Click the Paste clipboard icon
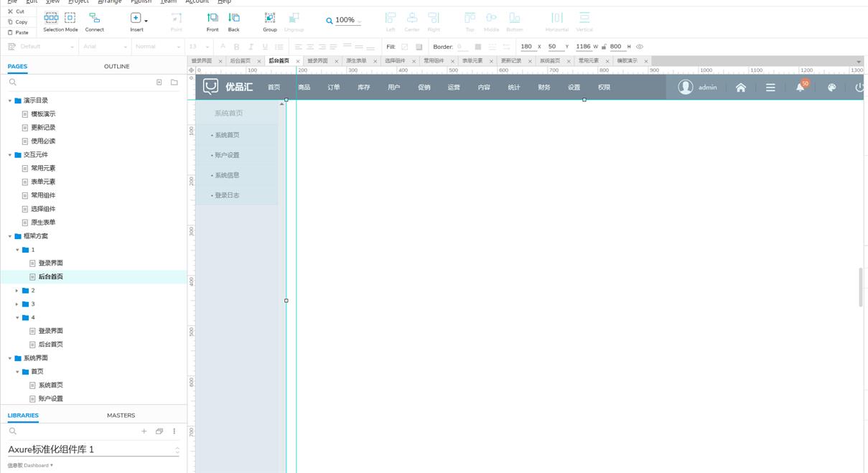The height and width of the screenshot is (473, 868). (x=10, y=32)
